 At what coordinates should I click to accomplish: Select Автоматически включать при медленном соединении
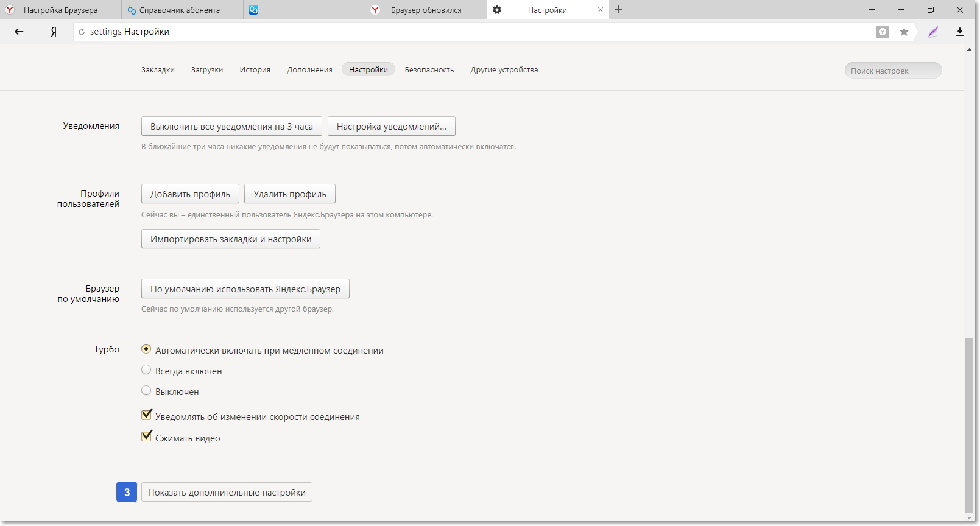point(146,349)
